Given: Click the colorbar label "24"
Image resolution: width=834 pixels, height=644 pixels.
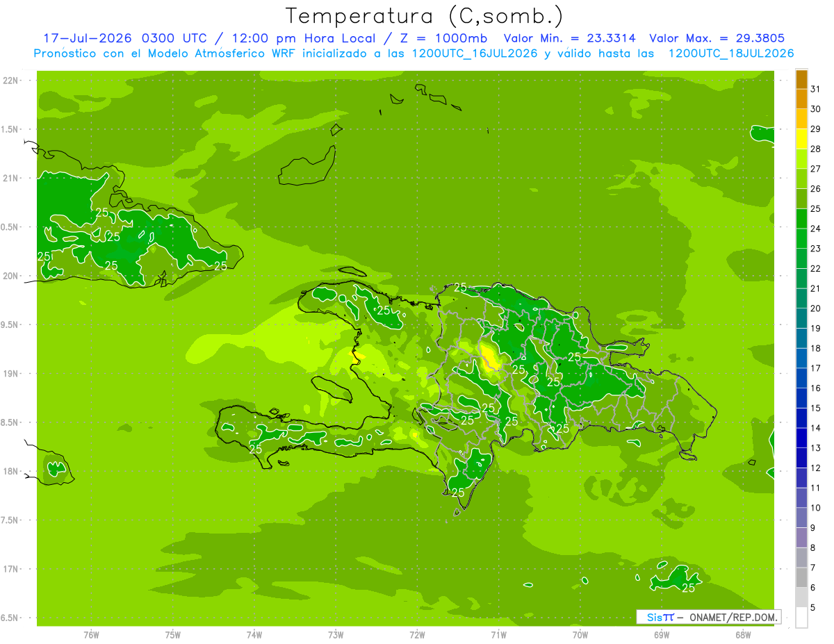Looking at the screenshot, I should click(816, 229).
